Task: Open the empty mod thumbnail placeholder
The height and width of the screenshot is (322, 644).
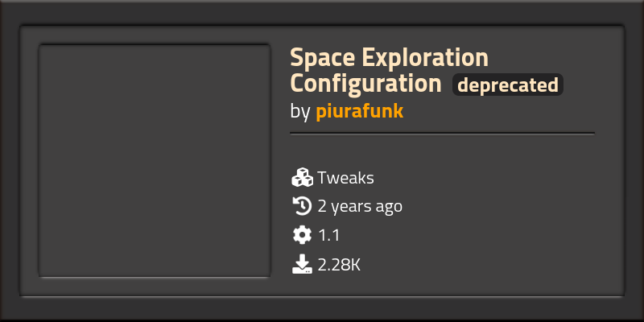Action: coord(154,162)
